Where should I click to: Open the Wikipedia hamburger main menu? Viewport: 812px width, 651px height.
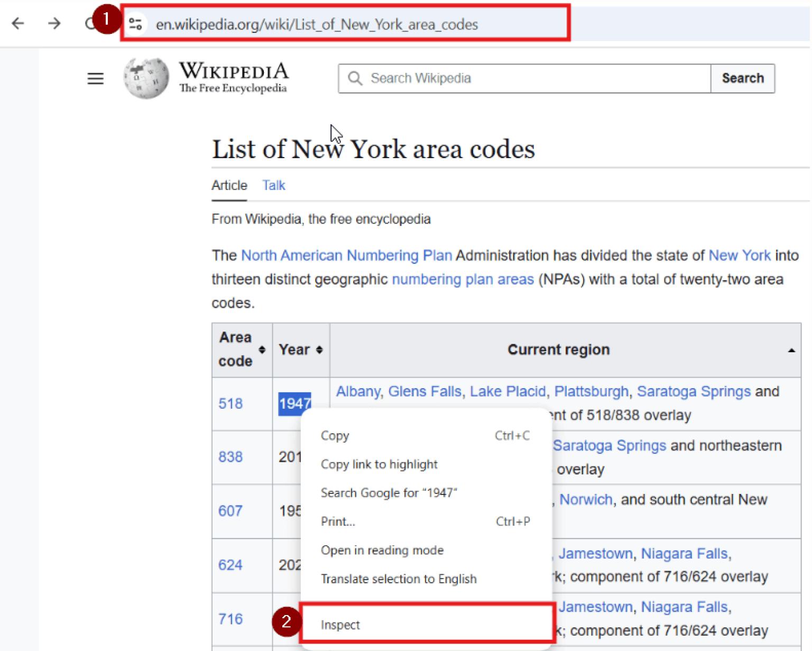point(96,79)
